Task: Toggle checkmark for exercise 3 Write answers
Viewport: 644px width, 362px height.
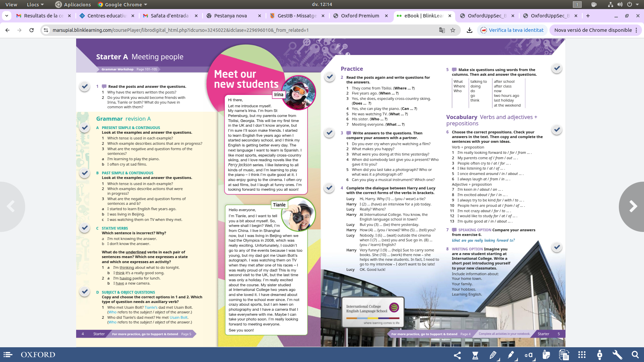Action: pos(329,133)
